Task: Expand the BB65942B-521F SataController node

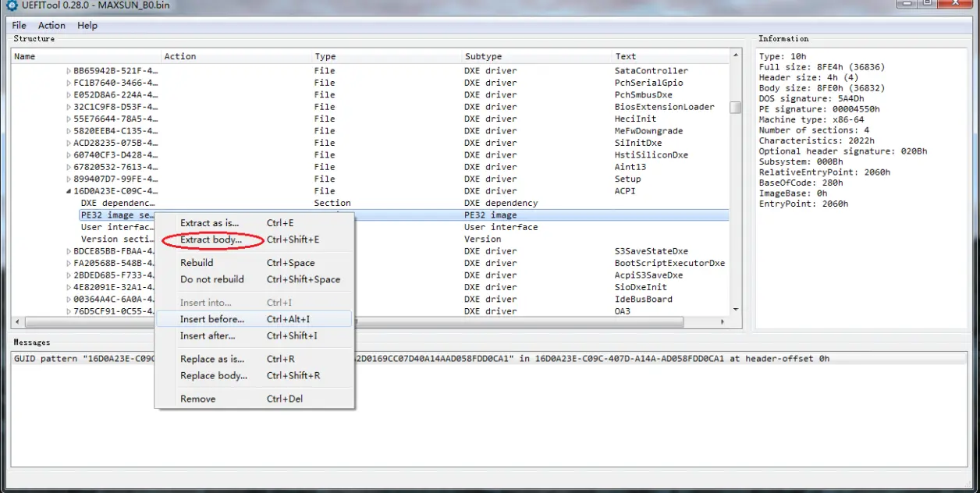Action: pos(68,71)
